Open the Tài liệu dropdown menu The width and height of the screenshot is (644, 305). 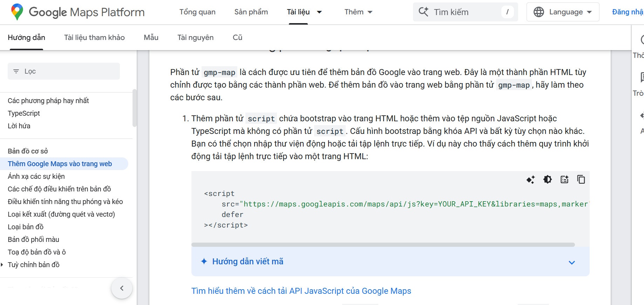(304, 12)
